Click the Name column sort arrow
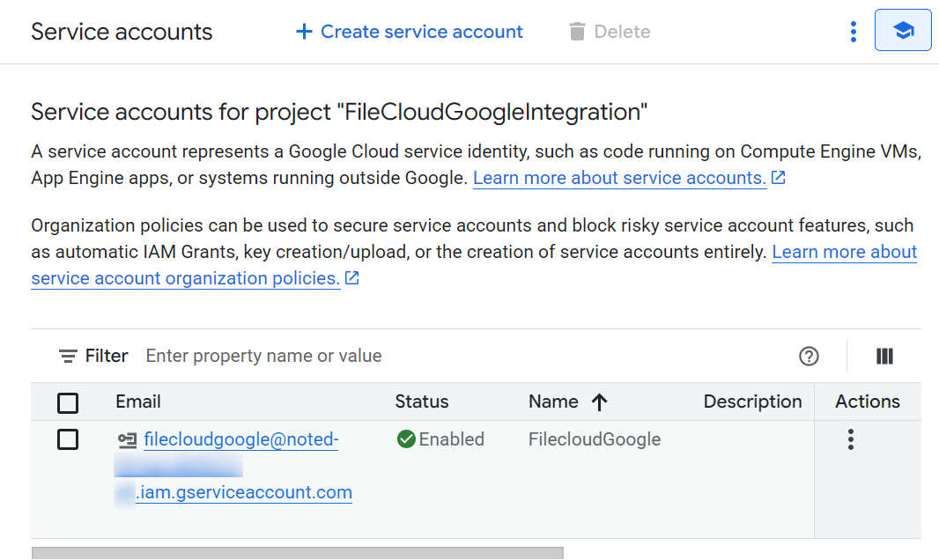This screenshot has width=939, height=560. pos(600,402)
